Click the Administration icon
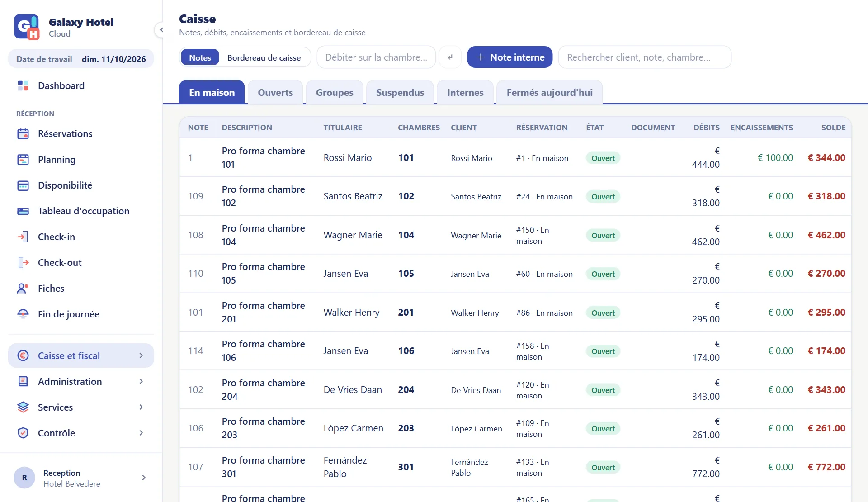 [23, 382]
